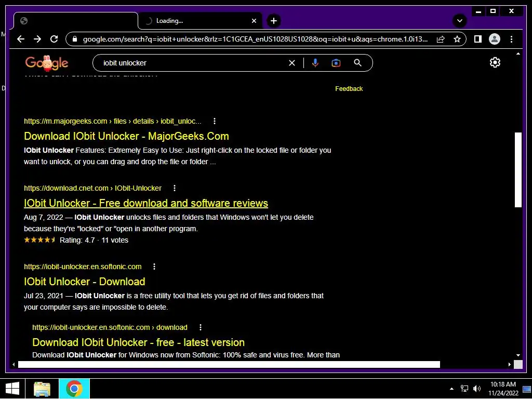Submit search with magnifier icon

357,63
